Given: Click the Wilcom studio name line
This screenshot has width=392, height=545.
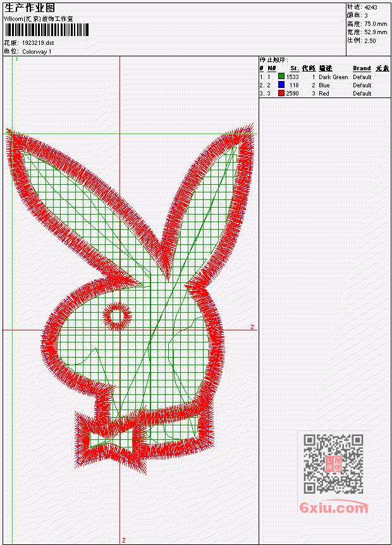Looking at the screenshot, I should pos(38,19).
